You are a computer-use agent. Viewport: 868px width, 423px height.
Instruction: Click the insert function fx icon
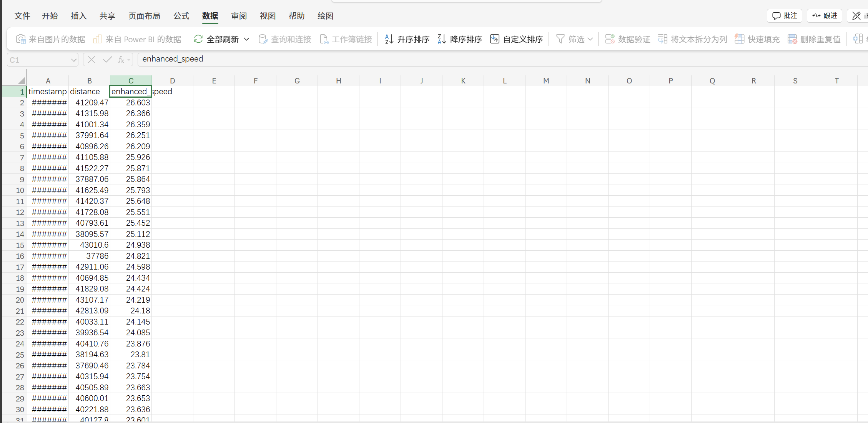(x=121, y=60)
